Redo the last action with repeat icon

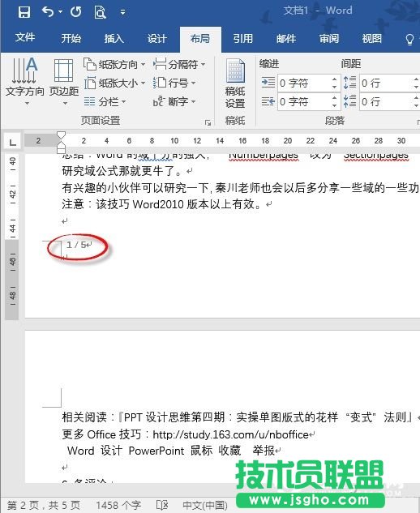click(76, 12)
